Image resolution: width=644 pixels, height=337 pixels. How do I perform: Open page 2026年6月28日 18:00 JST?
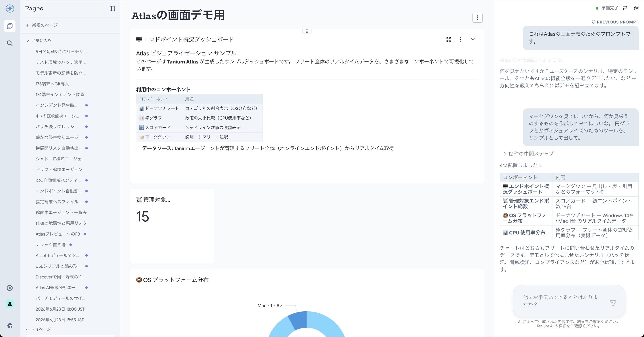(60, 309)
